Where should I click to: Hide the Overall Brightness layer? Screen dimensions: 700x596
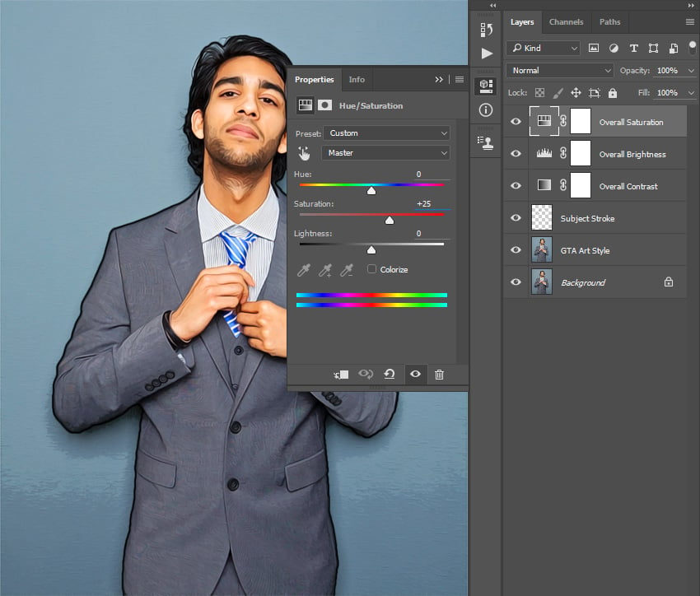pyautogui.click(x=516, y=153)
